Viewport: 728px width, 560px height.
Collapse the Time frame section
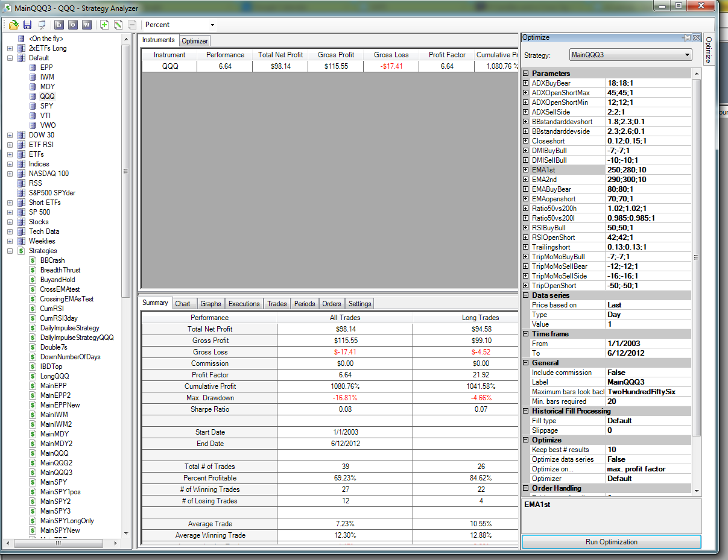click(x=526, y=334)
